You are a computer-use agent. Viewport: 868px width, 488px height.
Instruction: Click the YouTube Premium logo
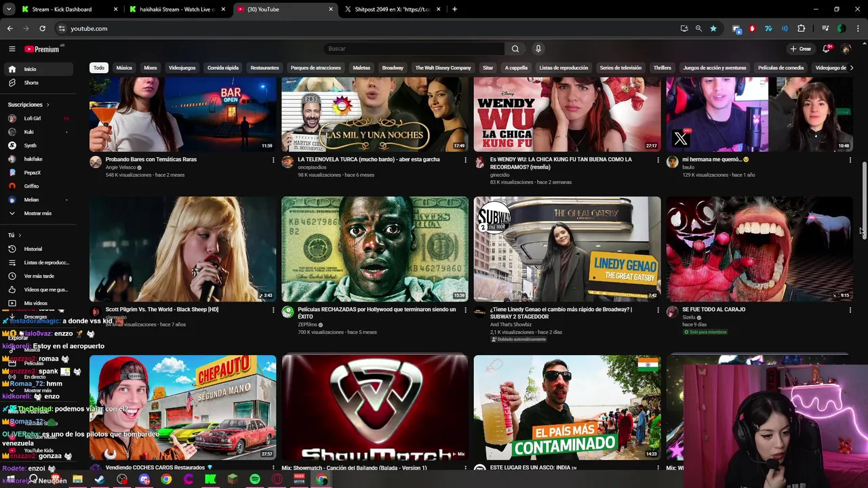[42, 49]
